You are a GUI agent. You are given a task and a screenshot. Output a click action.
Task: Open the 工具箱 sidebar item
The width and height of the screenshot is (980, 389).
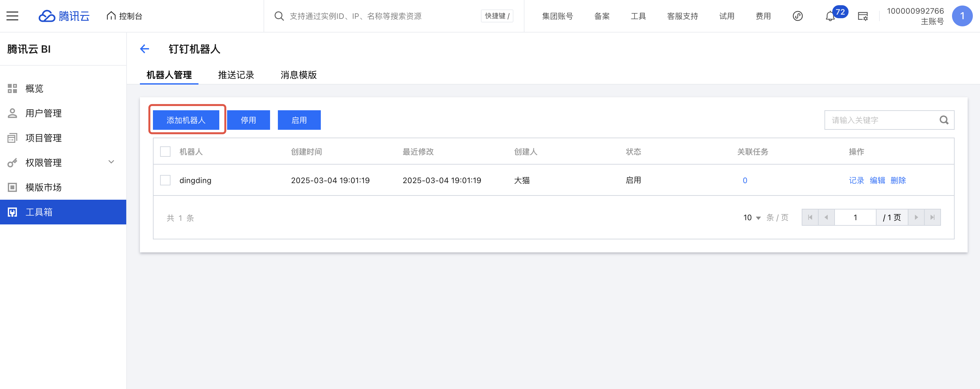(63, 212)
